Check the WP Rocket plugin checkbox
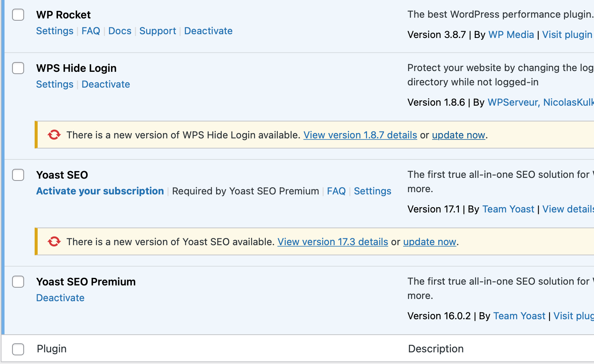This screenshot has height=364, width=594. 18,15
